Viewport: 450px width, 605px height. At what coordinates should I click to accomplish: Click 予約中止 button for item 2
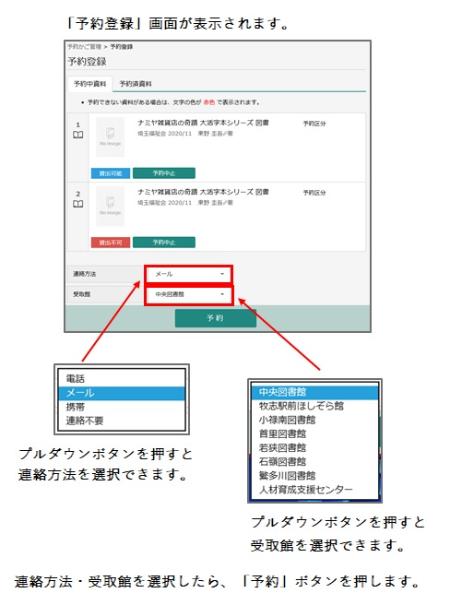tap(164, 242)
